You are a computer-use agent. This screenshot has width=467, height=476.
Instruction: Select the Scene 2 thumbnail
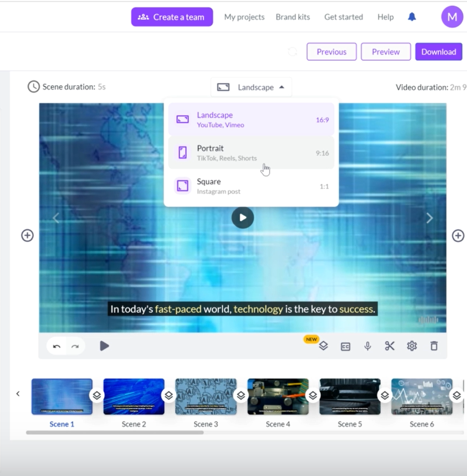[x=134, y=397]
